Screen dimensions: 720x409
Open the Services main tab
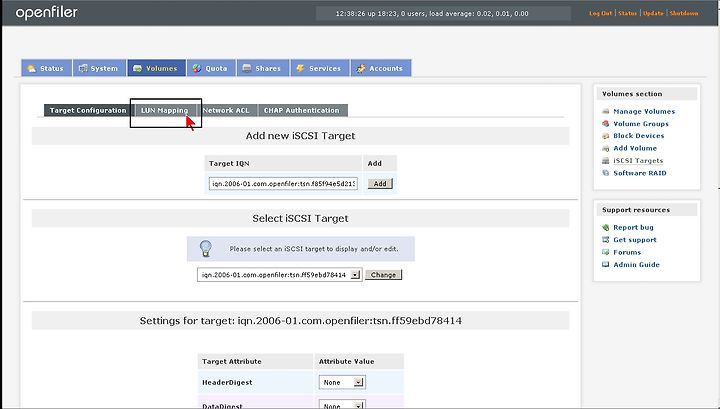320,68
